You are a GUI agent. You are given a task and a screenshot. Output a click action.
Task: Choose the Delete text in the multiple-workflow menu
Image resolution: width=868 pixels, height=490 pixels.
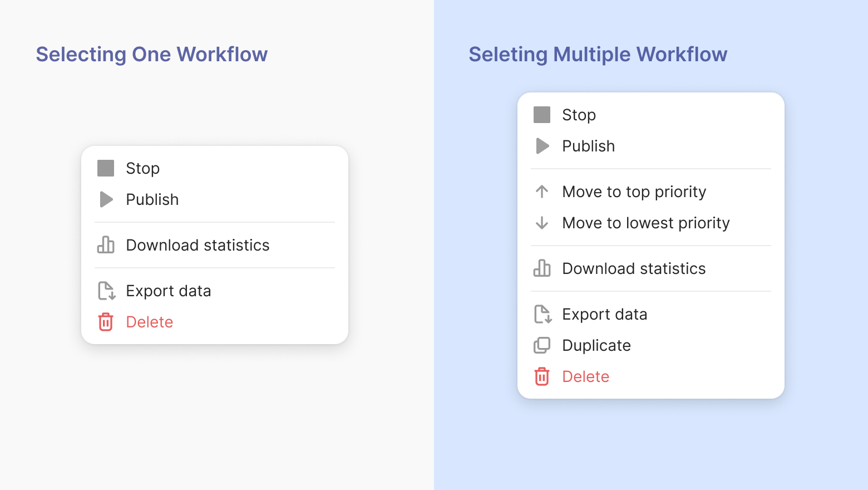coord(585,376)
